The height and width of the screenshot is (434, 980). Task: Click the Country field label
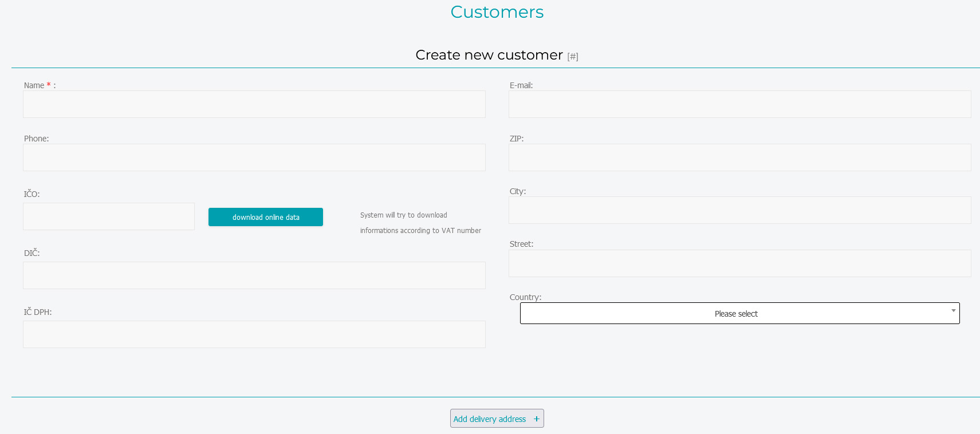point(525,297)
